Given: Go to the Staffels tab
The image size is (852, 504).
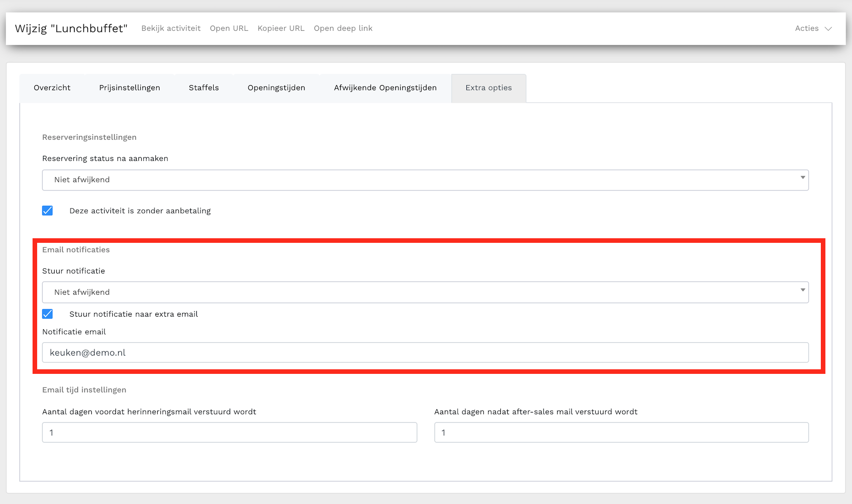Looking at the screenshot, I should pyautogui.click(x=204, y=88).
